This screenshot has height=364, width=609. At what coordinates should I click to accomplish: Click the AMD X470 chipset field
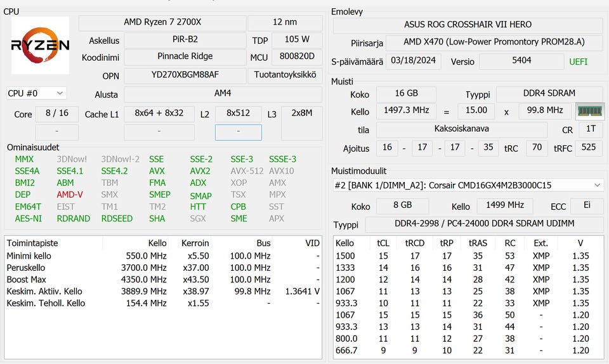click(494, 42)
